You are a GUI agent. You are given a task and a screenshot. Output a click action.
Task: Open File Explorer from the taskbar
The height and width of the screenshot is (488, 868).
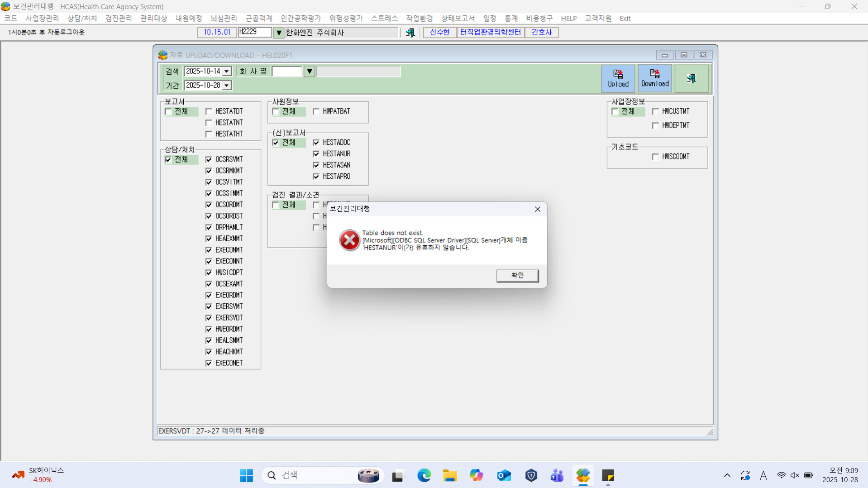[x=450, y=475]
